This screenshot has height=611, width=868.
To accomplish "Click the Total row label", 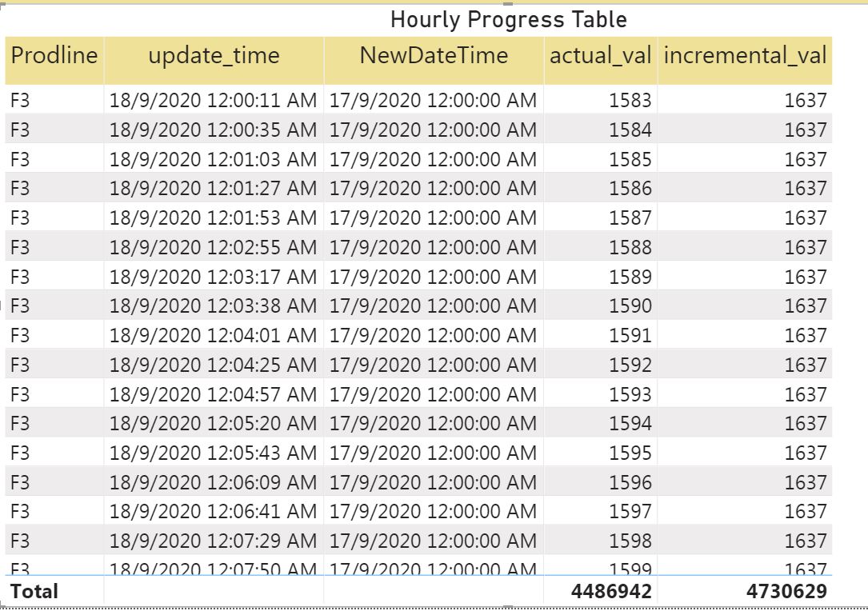I will pos(34,591).
